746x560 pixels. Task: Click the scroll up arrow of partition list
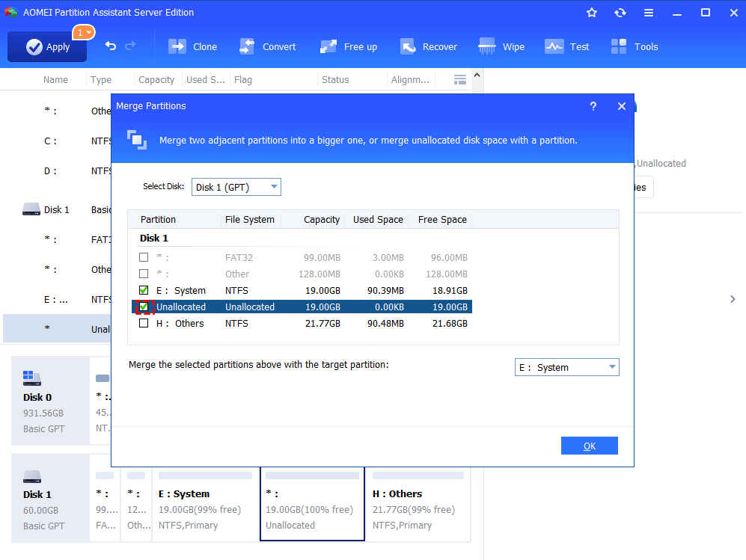(x=477, y=75)
